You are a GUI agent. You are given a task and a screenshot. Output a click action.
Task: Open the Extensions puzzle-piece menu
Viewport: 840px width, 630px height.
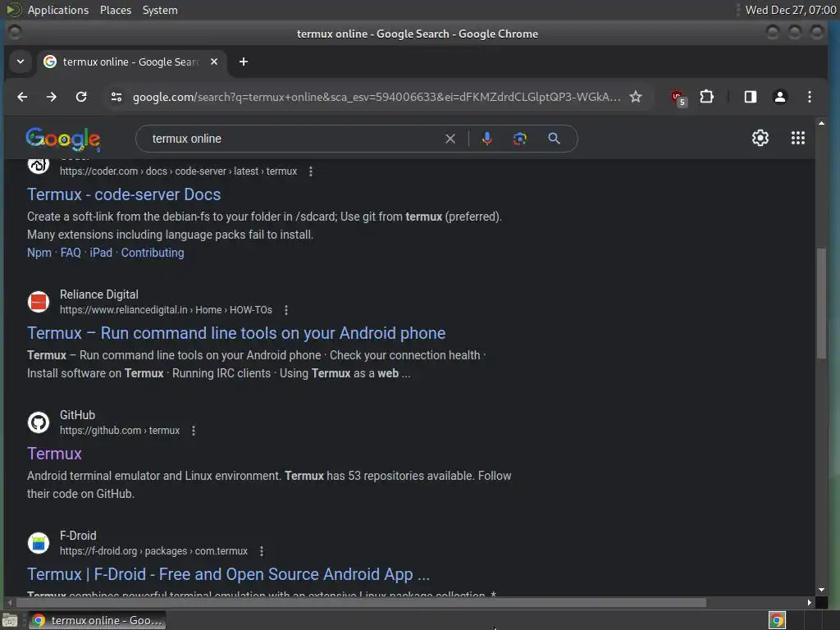(706, 97)
